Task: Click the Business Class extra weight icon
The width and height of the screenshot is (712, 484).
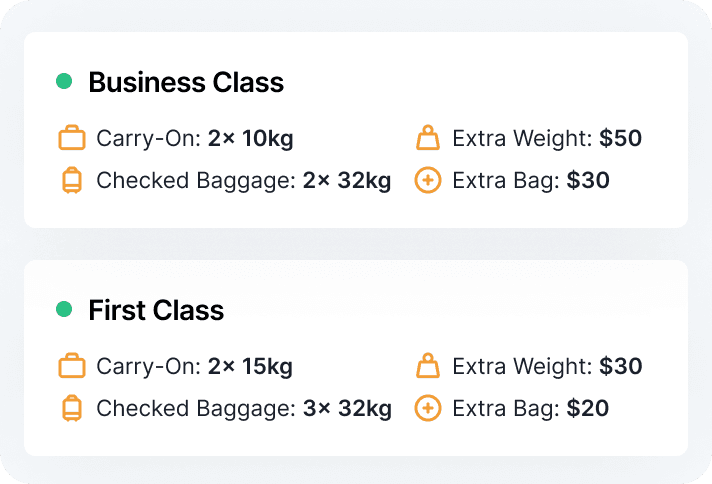Action: pyautogui.click(x=428, y=138)
